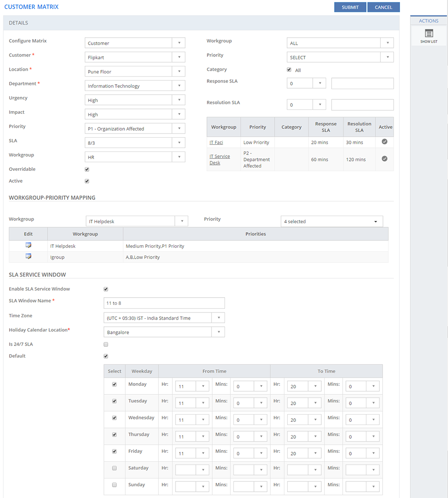Click the Submit button
Image resolution: width=448 pixels, height=498 pixels.
tap(350, 7)
